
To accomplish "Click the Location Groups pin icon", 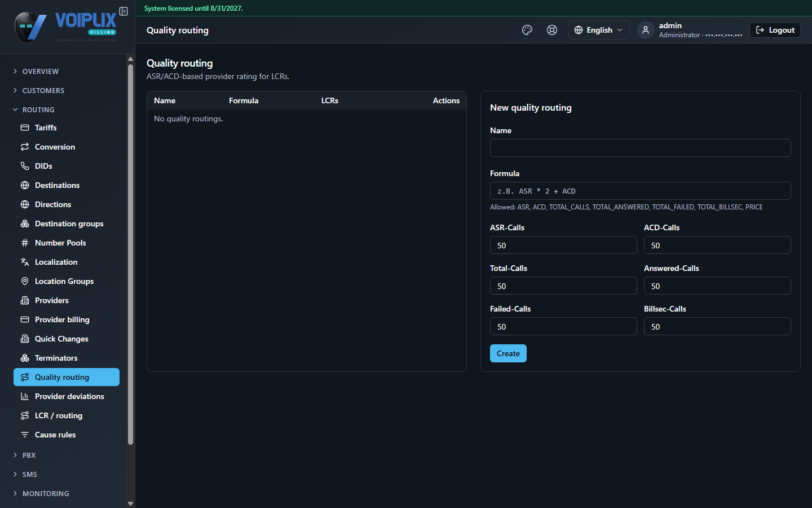I will [x=25, y=281].
